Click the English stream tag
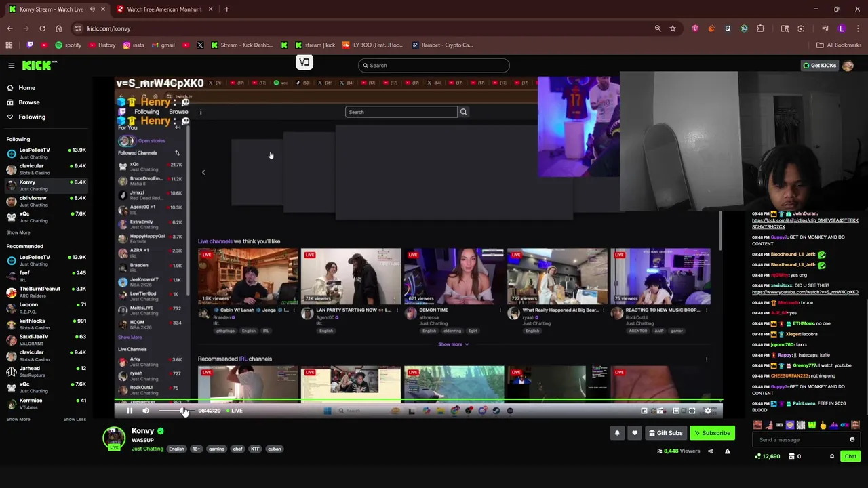 176,449
